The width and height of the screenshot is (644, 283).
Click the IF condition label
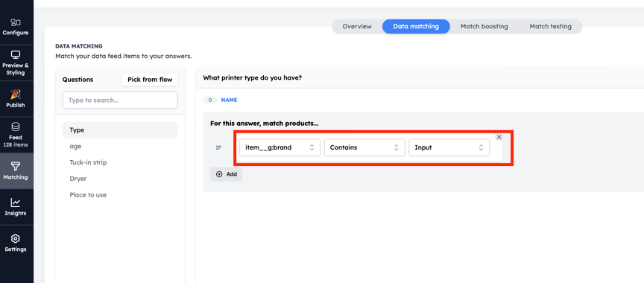click(218, 147)
